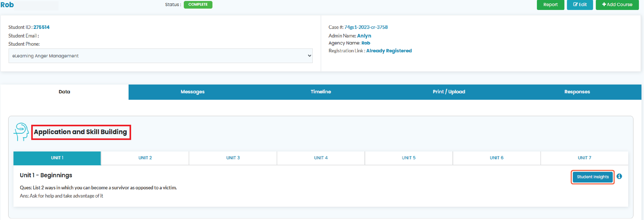Select the Unit 5 tab
This screenshot has height=220, width=644.
pos(409,158)
